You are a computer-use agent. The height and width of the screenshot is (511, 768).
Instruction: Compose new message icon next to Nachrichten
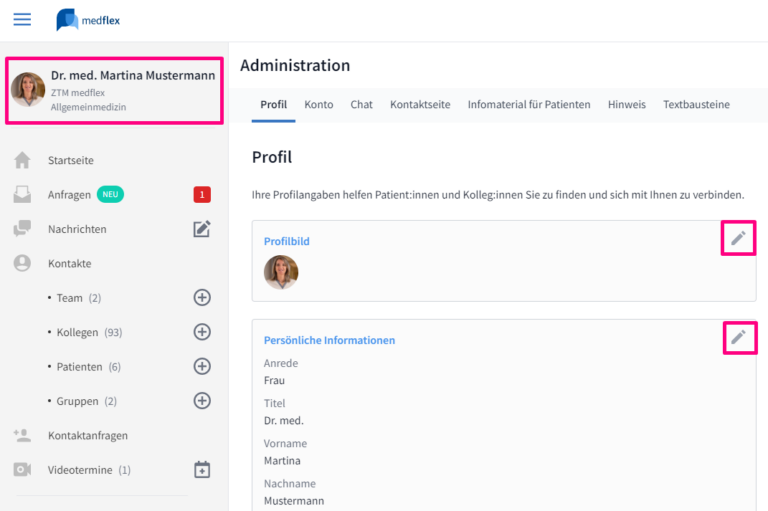pos(202,229)
